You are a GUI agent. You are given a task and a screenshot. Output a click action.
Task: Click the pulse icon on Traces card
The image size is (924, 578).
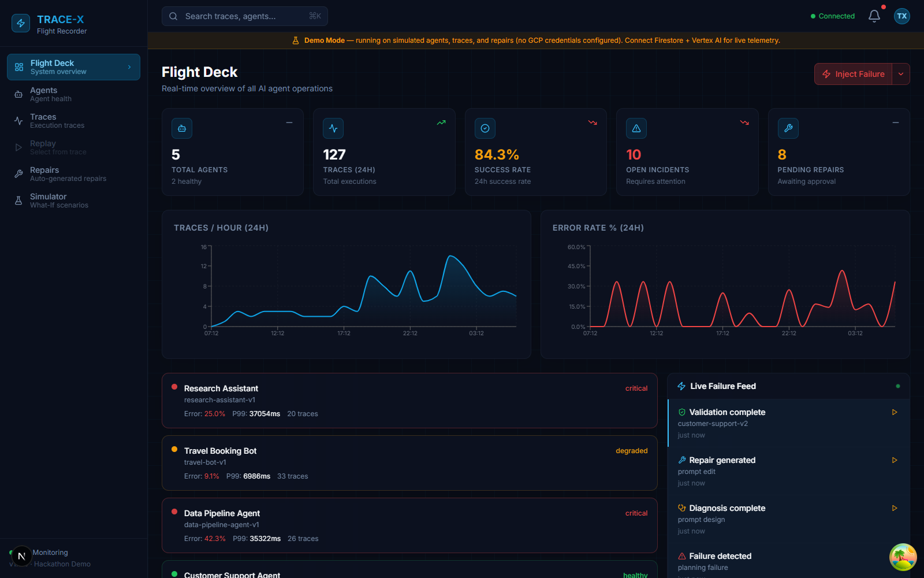(x=333, y=128)
